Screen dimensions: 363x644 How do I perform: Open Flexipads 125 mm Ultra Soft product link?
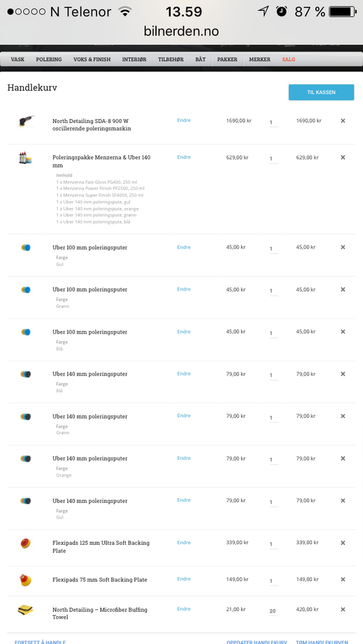click(101, 547)
